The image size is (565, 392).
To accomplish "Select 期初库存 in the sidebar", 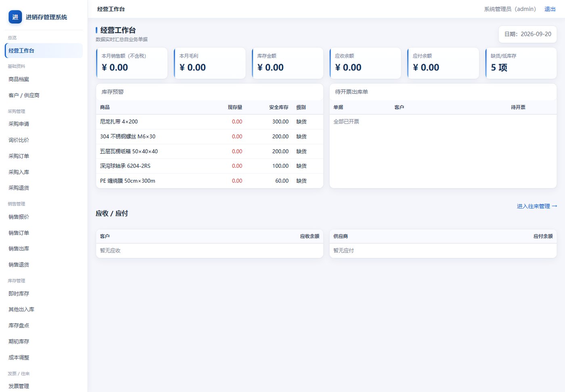I will pos(44,342).
